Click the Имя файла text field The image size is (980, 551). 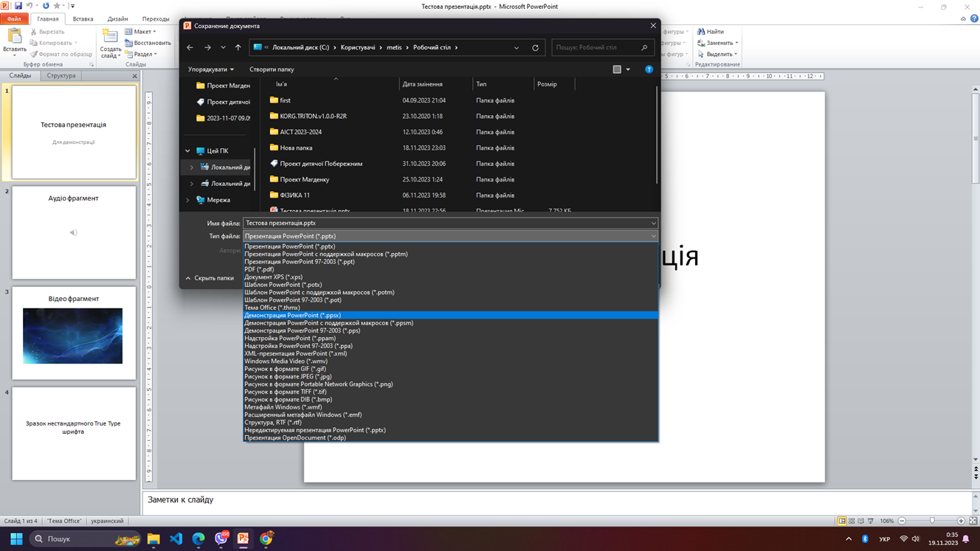[446, 223]
